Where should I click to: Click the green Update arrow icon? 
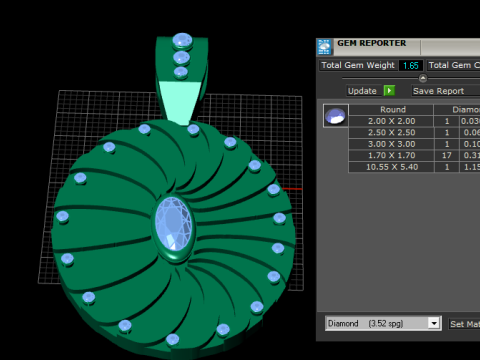(389, 91)
